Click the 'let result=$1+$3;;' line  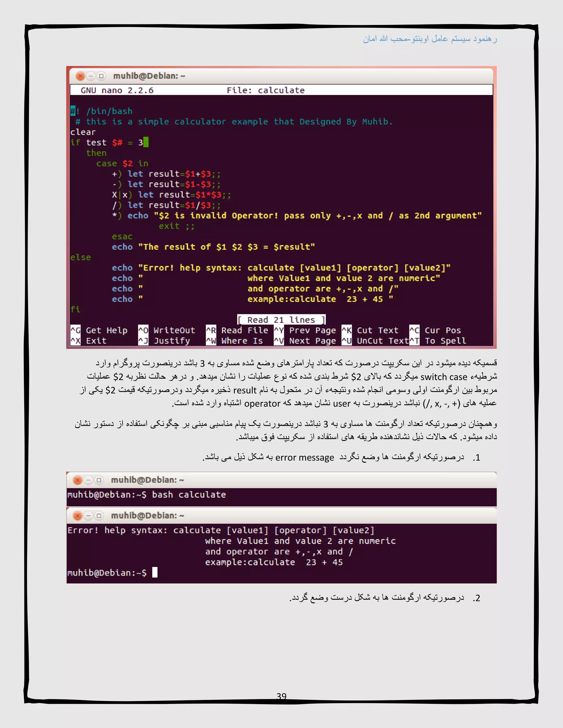(x=166, y=174)
